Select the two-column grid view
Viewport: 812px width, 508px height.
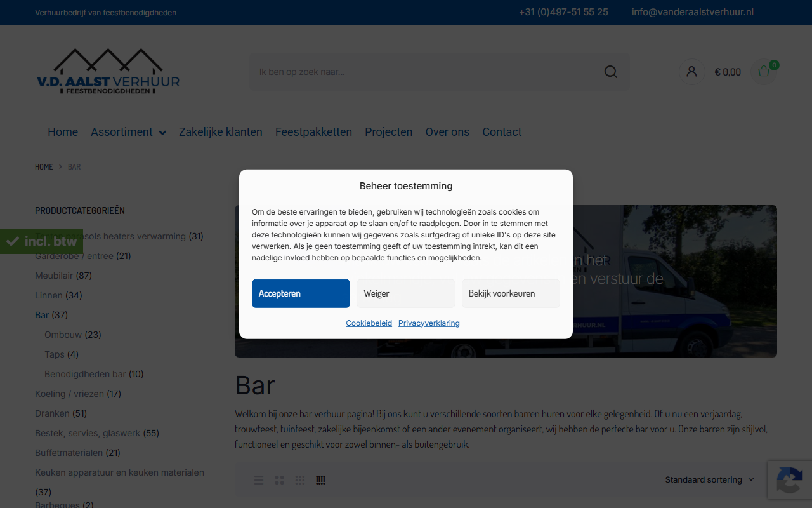coord(279,480)
